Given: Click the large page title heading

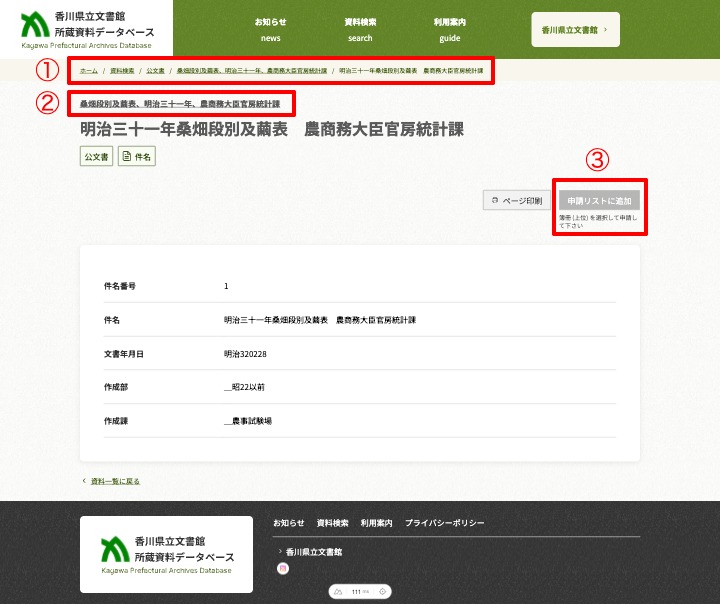Looking at the screenshot, I should click(x=272, y=129).
